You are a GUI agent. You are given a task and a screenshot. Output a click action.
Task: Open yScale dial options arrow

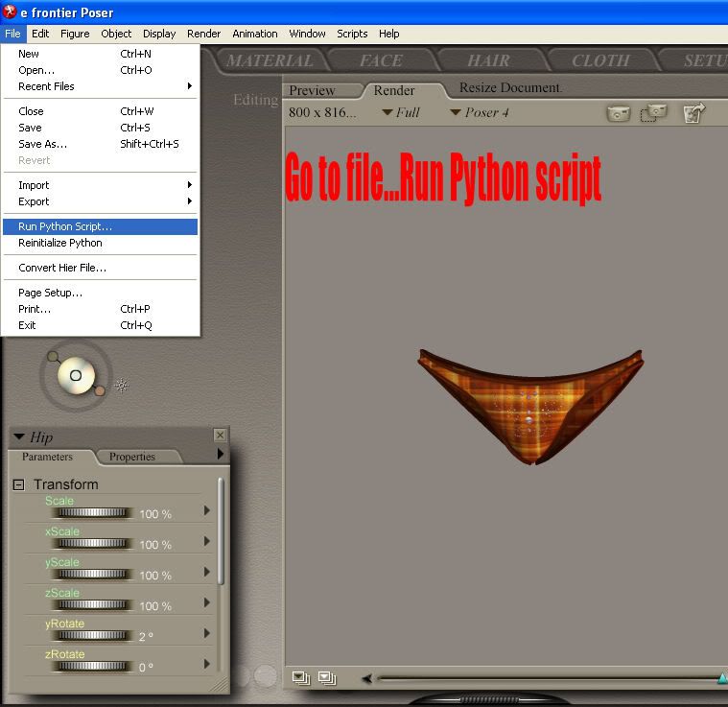[207, 572]
